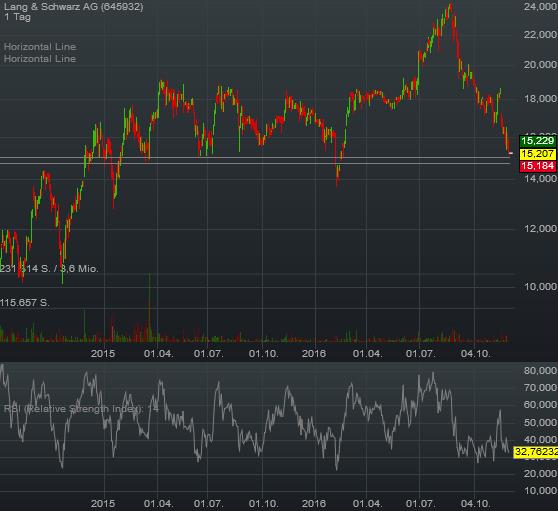Click the 80,000 RSI axis label
The height and width of the screenshot is (511, 558).
coord(540,371)
